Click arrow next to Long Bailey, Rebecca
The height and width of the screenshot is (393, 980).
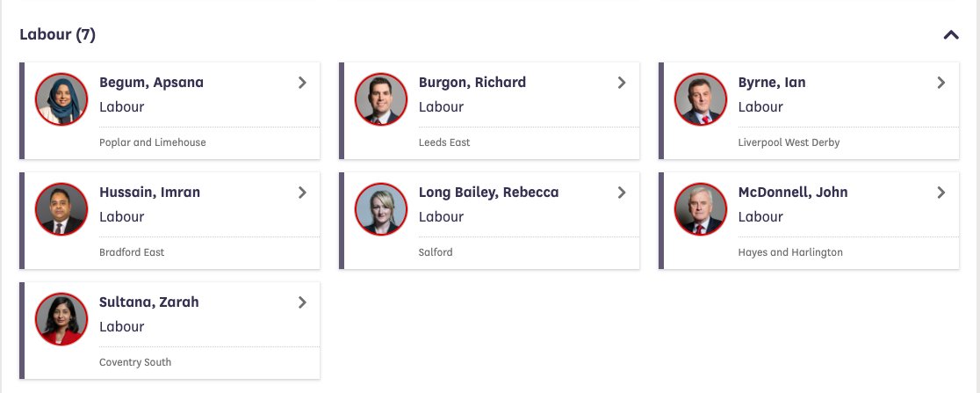[622, 193]
